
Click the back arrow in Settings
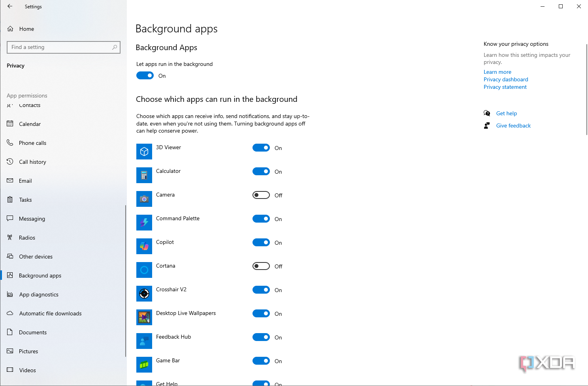click(10, 6)
